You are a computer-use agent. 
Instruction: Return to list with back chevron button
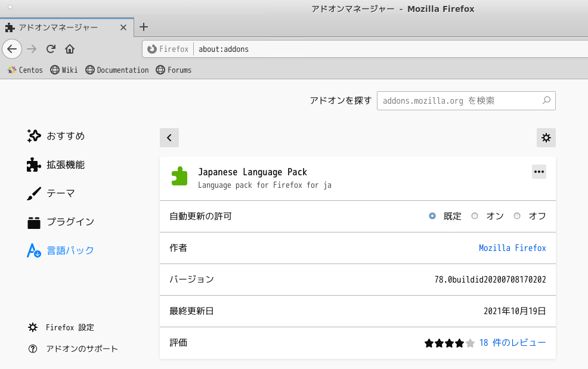pos(169,138)
